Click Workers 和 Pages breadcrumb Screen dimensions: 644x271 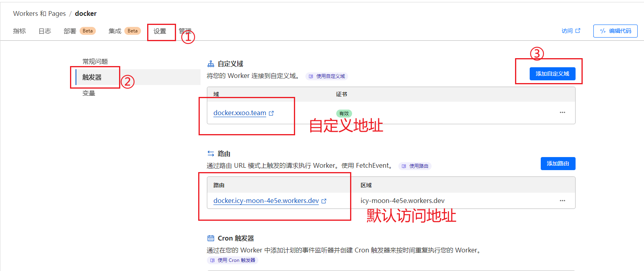(39, 13)
